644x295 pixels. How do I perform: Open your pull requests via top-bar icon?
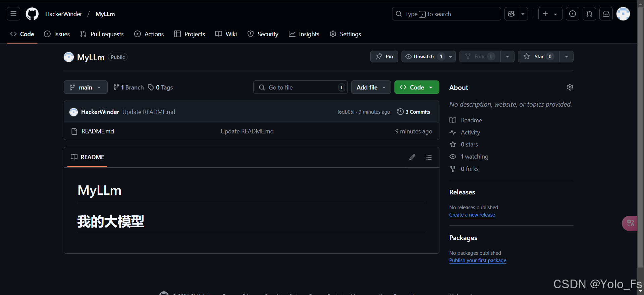point(589,14)
